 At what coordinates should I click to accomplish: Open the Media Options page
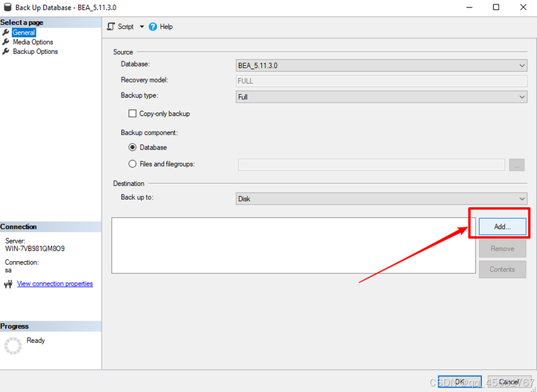[x=33, y=42]
